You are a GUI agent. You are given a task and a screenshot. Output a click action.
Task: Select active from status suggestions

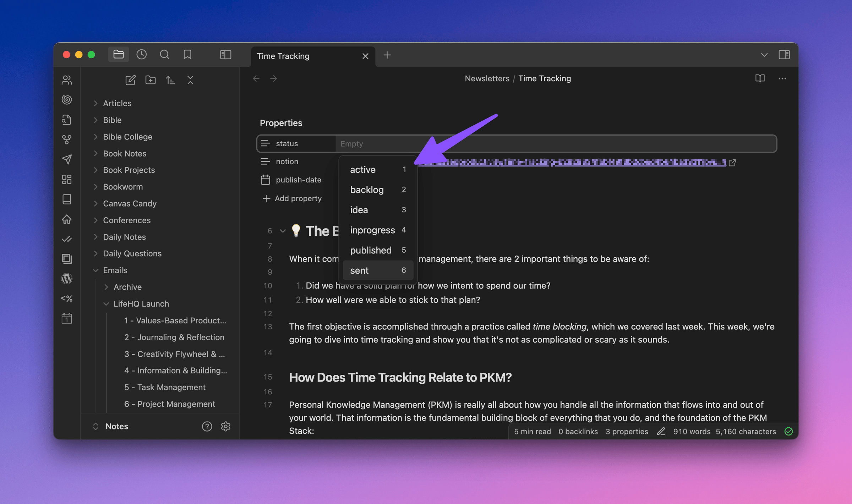378,170
